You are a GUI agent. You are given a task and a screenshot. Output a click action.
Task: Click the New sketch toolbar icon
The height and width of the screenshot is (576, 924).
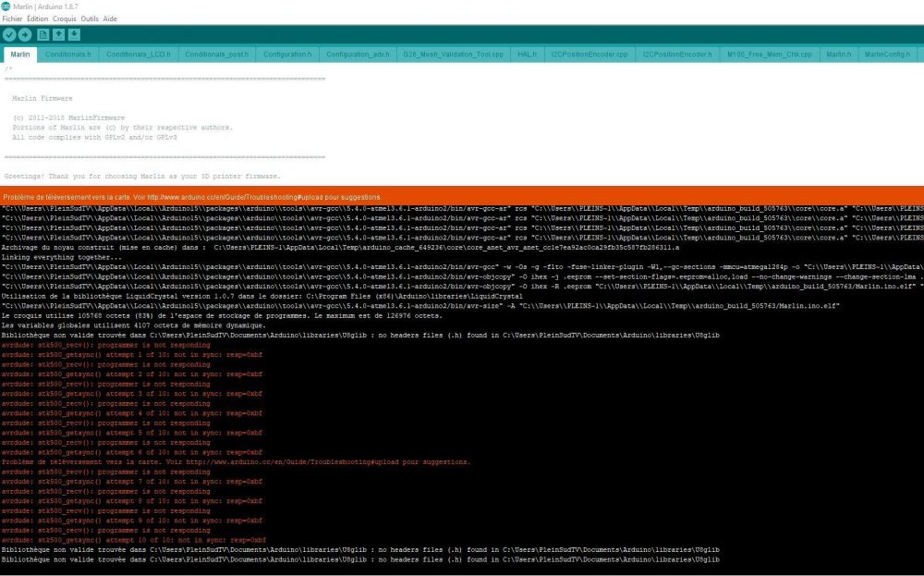click(x=43, y=35)
